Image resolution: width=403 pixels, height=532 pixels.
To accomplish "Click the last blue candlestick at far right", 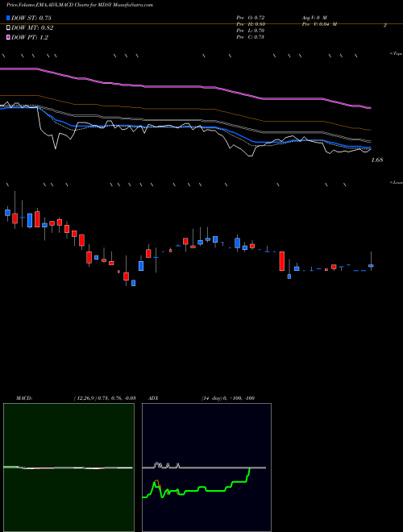I will coord(371,266).
